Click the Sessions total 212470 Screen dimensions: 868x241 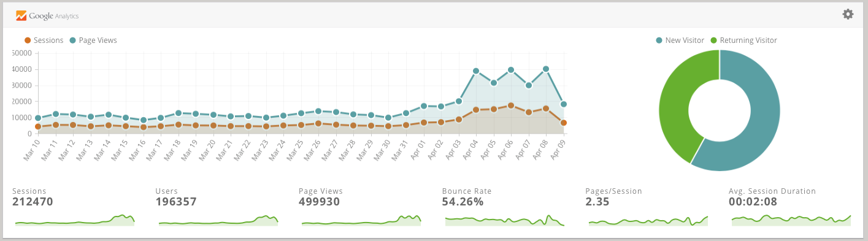point(33,202)
